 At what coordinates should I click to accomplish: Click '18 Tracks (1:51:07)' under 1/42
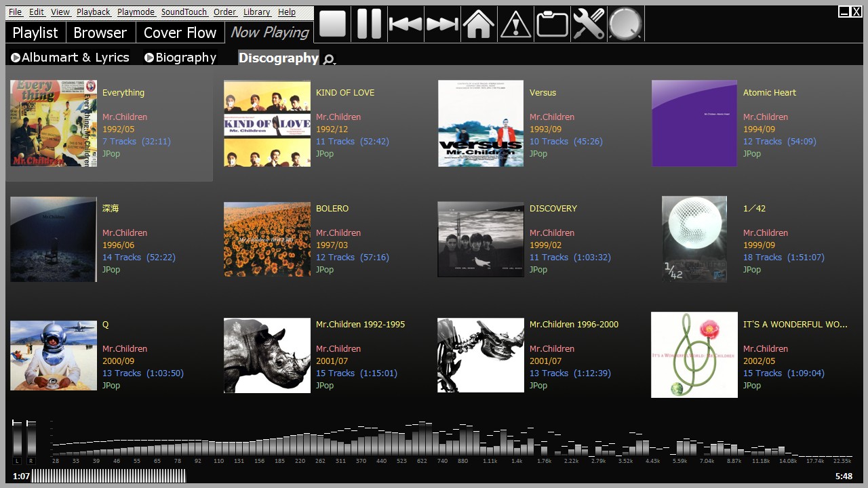pos(784,258)
